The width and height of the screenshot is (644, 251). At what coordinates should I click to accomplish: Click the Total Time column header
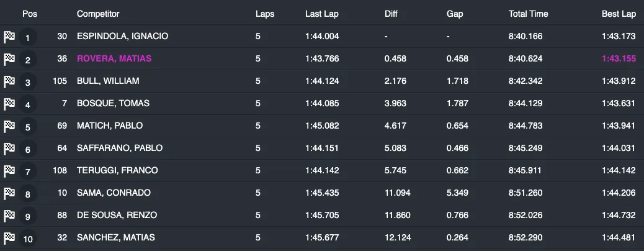(528, 14)
